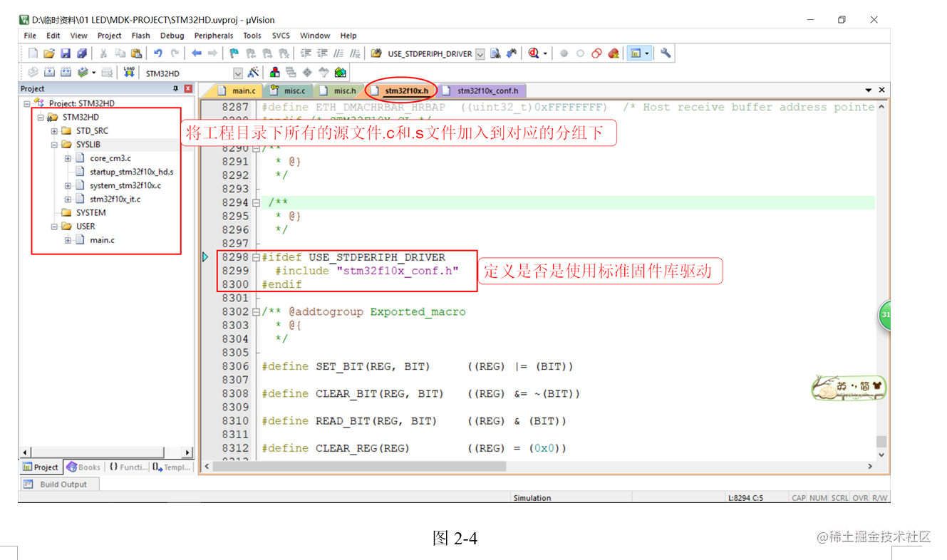Click the Select Software Packs icon
The height and width of the screenshot is (560, 947).
pyautogui.click(x=324, y=72)
